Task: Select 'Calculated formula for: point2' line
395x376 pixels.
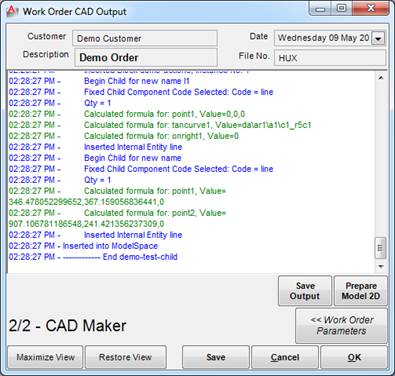Action: [117, 213]
